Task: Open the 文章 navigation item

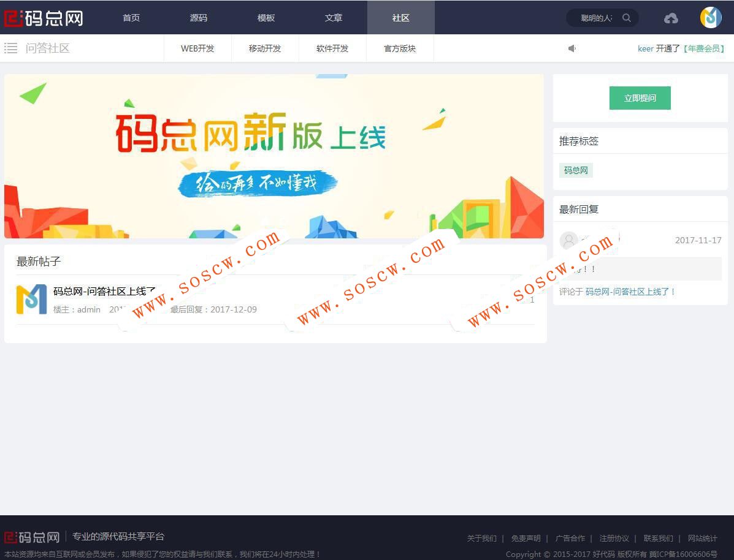Action: [334, 18]
